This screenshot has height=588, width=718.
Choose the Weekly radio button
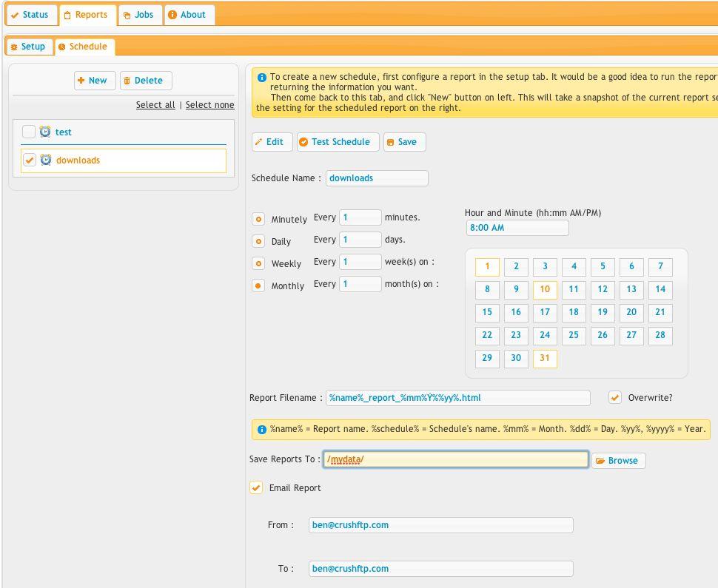[x=258, y=263]
